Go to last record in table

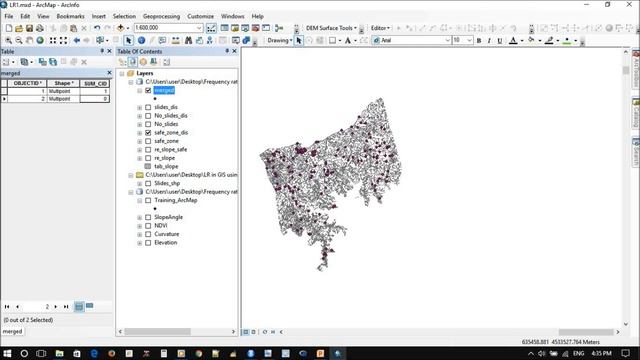tap(66, 307)
